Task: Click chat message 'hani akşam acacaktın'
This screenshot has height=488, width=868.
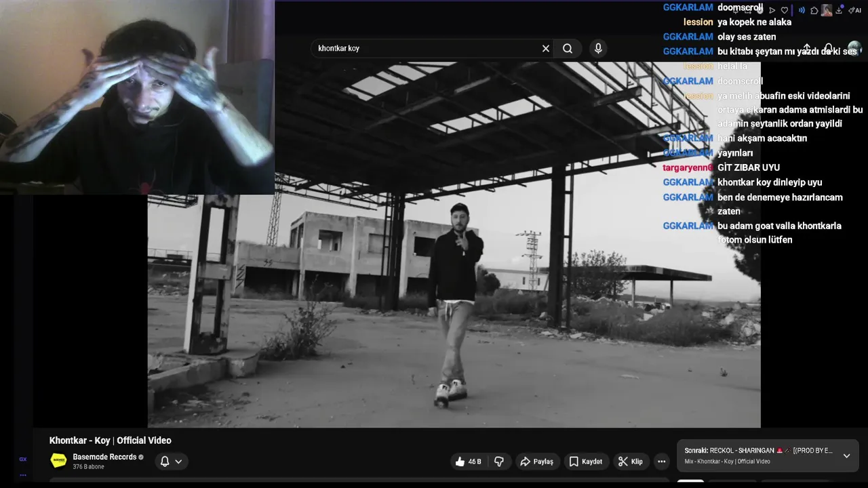Action: tap(762, 138)
